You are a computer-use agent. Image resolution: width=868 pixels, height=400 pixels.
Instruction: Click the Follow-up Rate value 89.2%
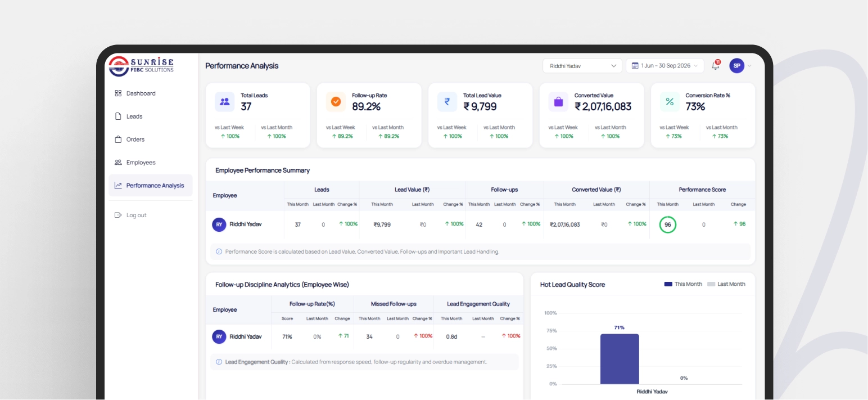[367, 106]
